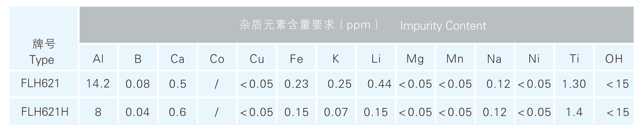Select the 0.23 Fe value cell

click(296, 84)
